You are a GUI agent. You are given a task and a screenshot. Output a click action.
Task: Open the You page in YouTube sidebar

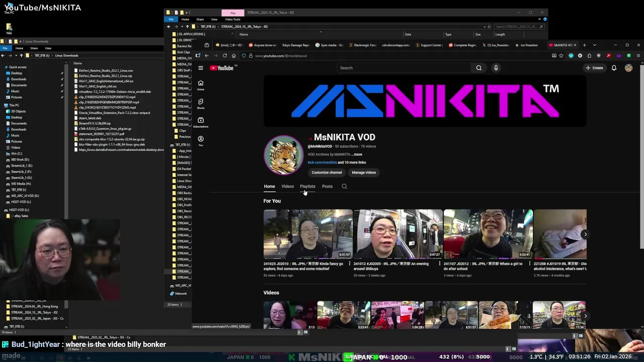click(x=200, y=141)
